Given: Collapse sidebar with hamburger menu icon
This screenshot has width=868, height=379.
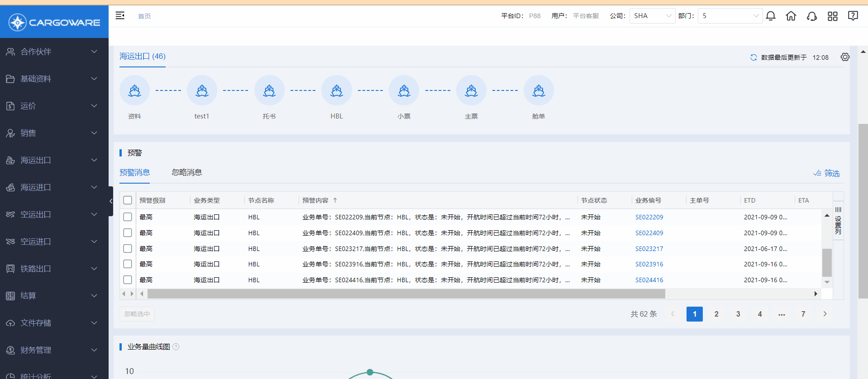Looking at the screenshot, I should pos(120,16).
